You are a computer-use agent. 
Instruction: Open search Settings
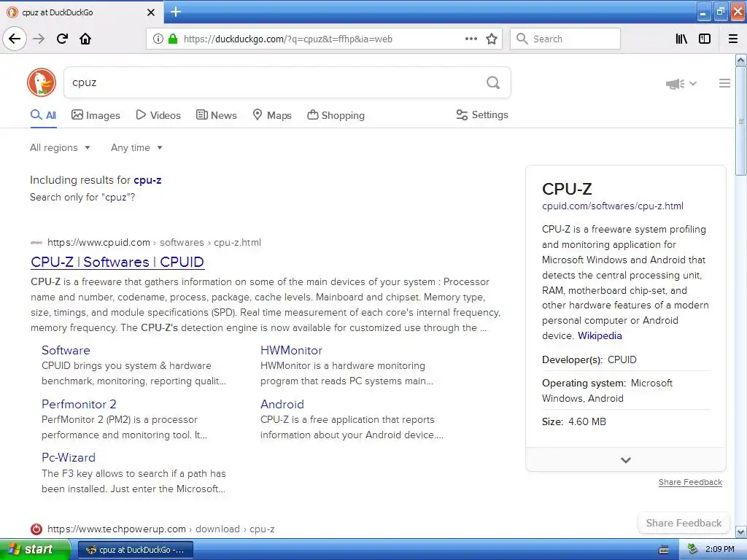point(482,114)
